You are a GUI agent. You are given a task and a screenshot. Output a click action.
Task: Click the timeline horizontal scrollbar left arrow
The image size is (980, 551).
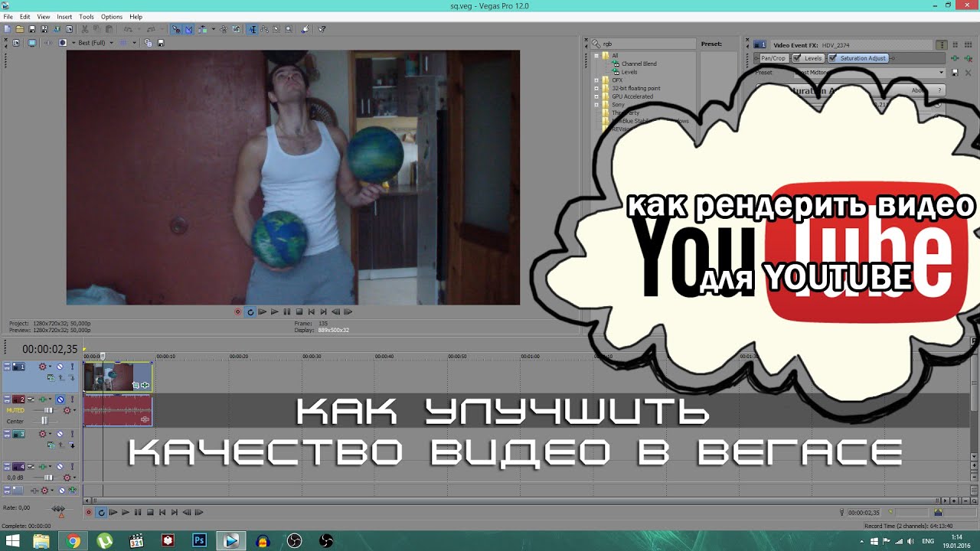pos(87,500)
